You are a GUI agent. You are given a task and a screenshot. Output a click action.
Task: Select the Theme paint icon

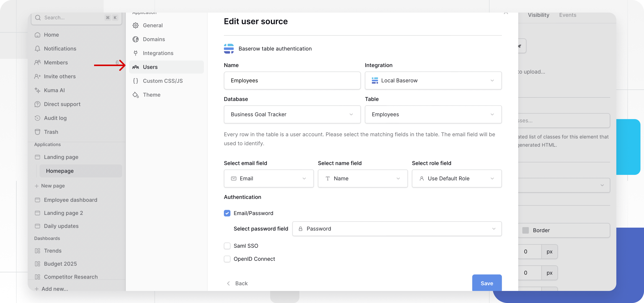pos(135,95)
